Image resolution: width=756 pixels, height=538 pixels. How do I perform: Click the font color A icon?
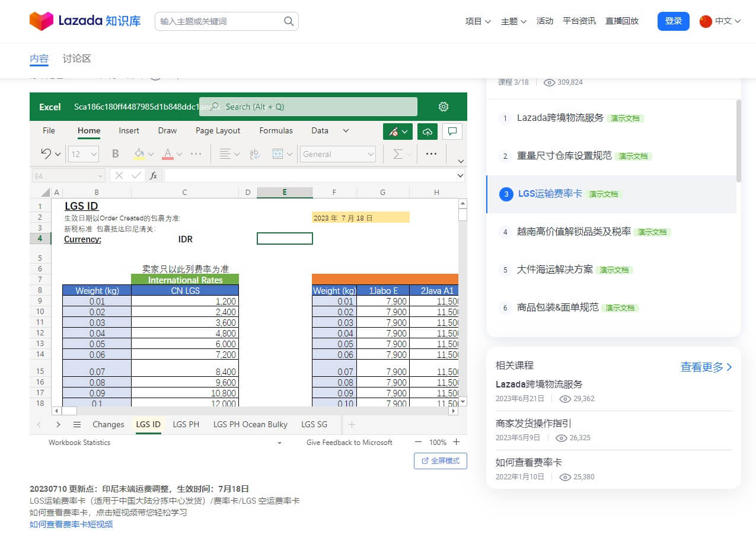point(168,154)
